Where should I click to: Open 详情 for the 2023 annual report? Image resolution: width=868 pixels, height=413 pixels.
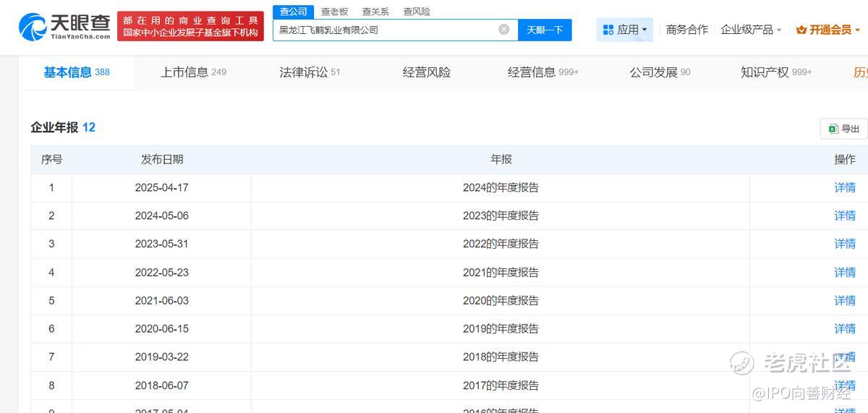(x=845, y=216)
